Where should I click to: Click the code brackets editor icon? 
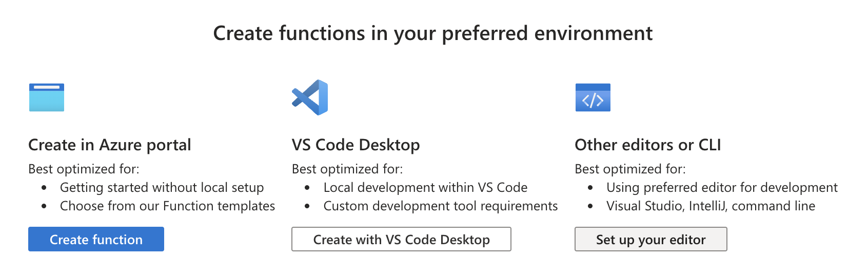coord(593,97)
